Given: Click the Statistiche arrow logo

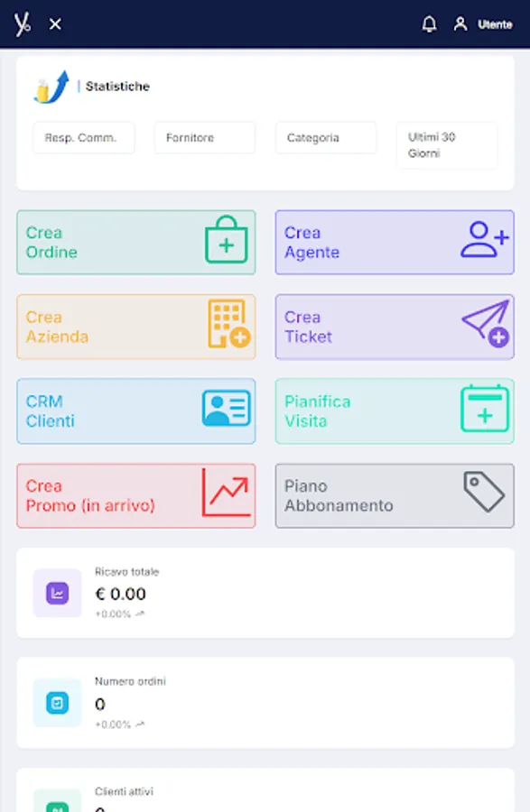Looking at the screenshot, I should 51,85.
